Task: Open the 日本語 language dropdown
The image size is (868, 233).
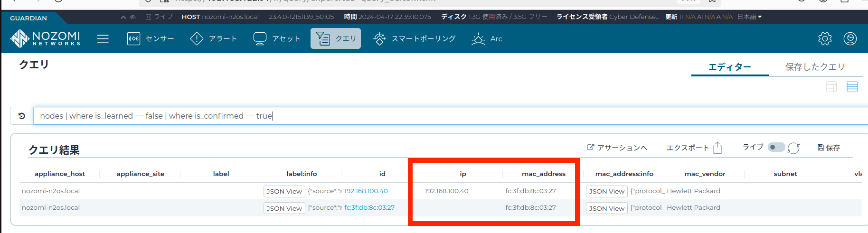Action: [x=749, y=17]
